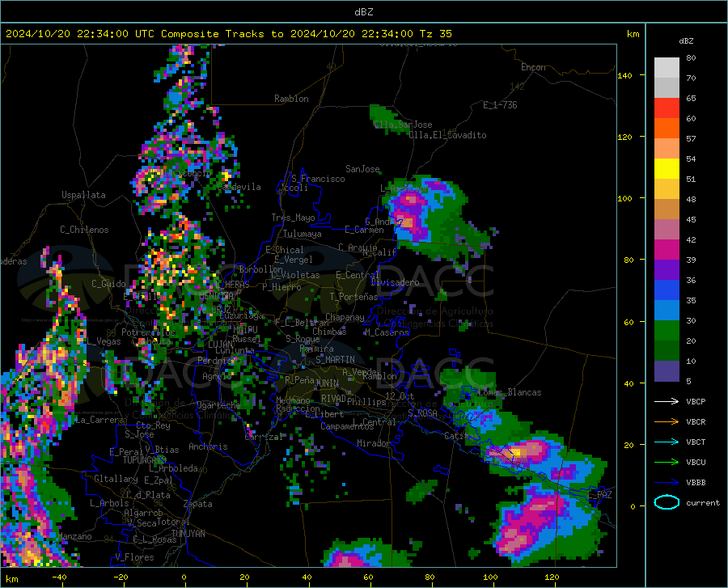Click the 'S_MARTIN' map label

click(x=335, y=360)
